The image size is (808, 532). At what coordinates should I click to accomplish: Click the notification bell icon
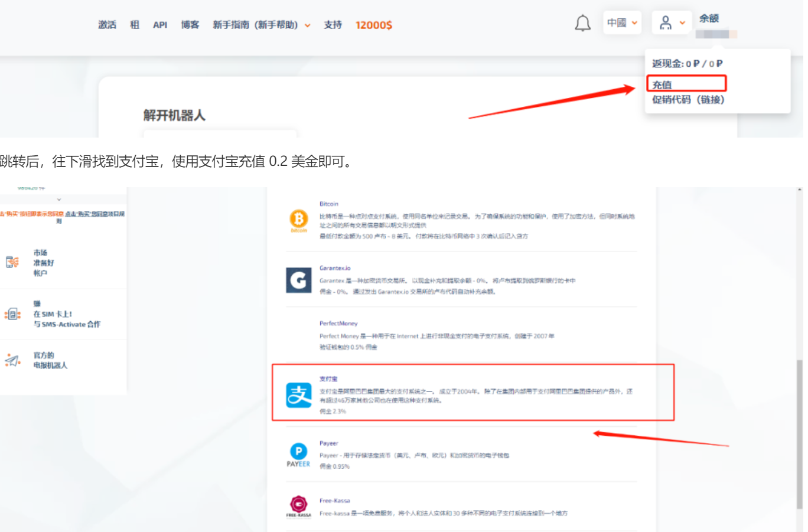click(582, 23)
